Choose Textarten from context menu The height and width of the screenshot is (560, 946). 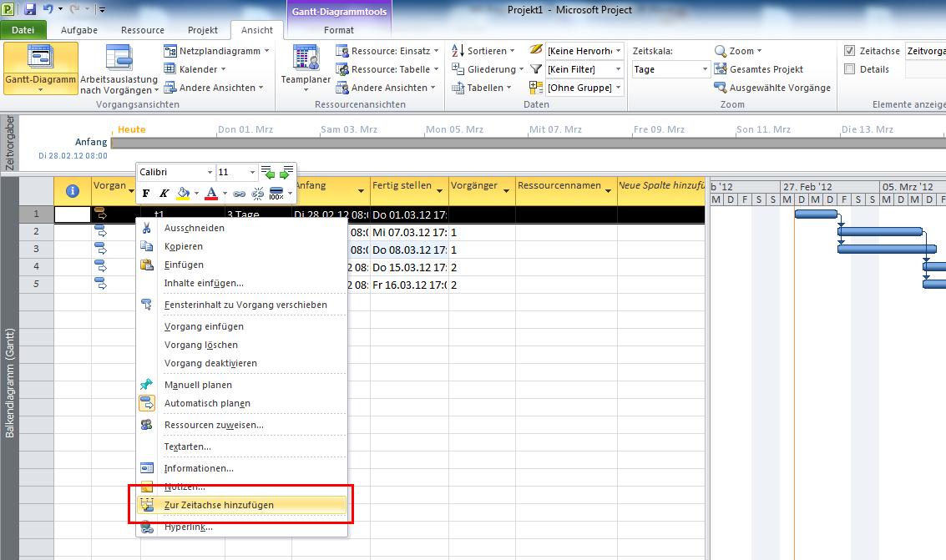pos(242,446)
